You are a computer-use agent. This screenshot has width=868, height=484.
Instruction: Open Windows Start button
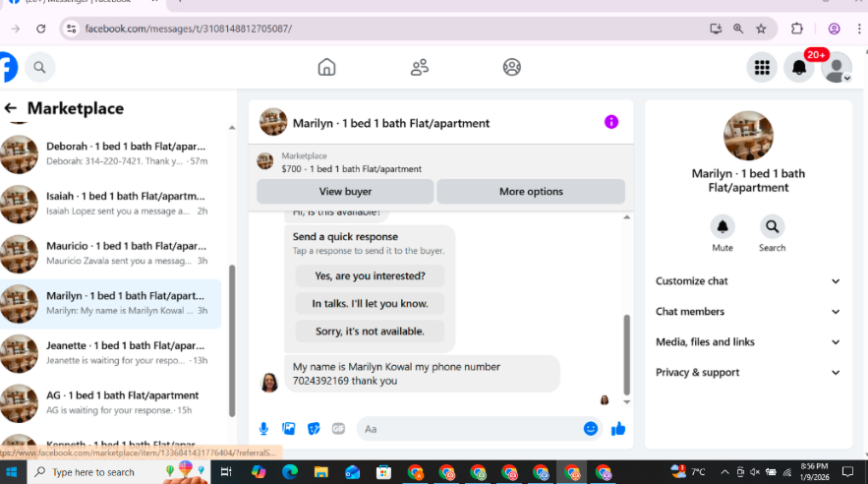[x=11, y=472]
